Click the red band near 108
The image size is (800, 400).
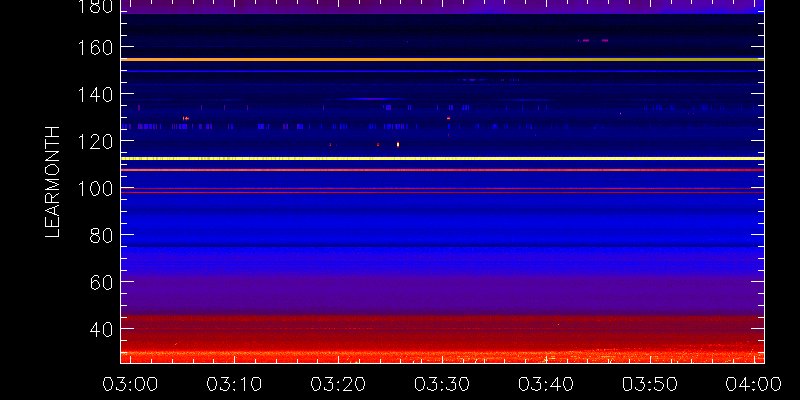click(442, 169)
